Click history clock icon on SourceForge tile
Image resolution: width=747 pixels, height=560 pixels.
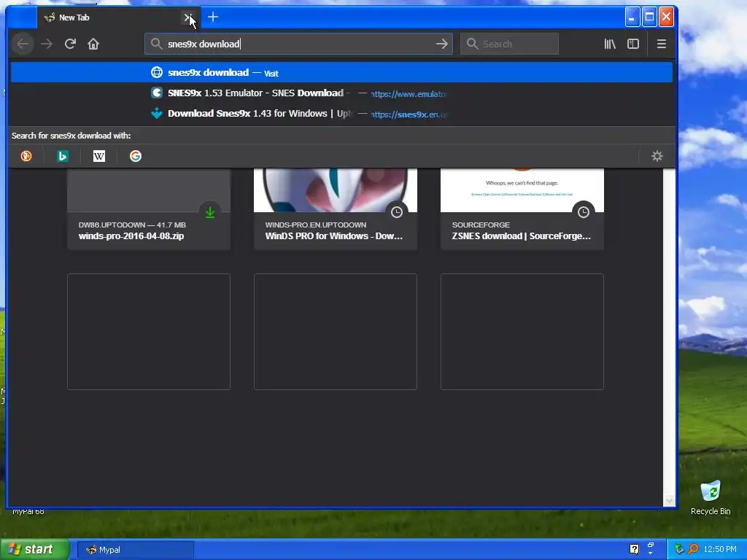(584, 212)
